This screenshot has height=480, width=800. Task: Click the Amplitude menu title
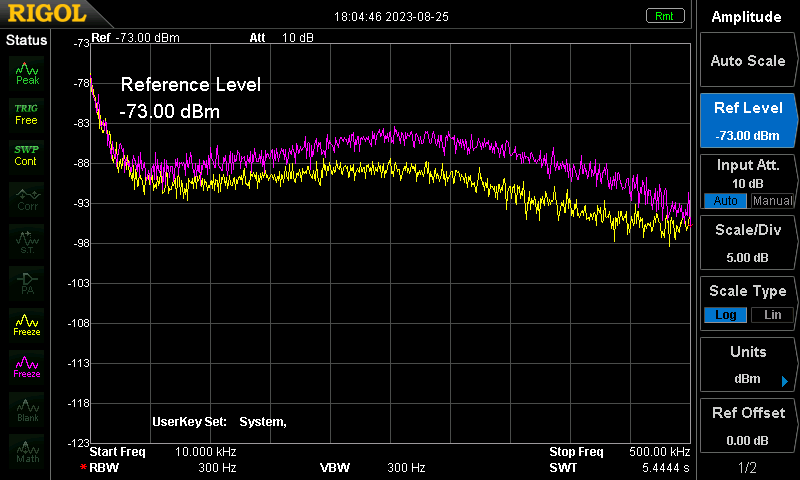[746, 17]
